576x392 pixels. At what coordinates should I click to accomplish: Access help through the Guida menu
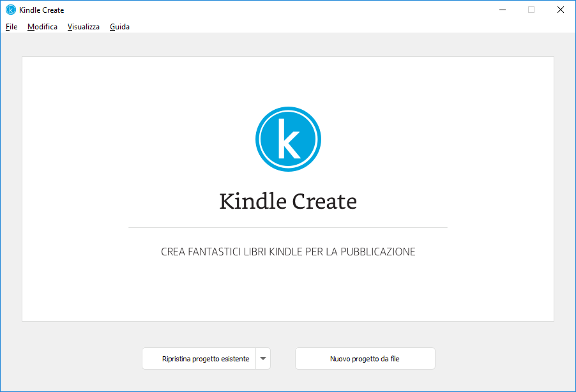(119, 26)
